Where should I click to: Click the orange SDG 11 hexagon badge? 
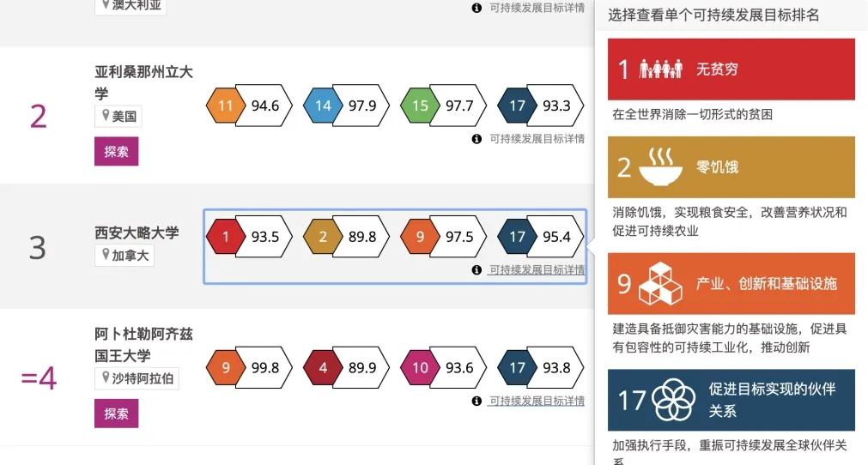coord(225,106)
